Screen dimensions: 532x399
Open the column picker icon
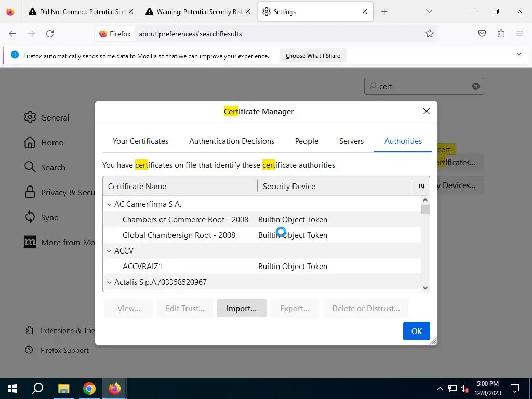(x=421, y=187)
